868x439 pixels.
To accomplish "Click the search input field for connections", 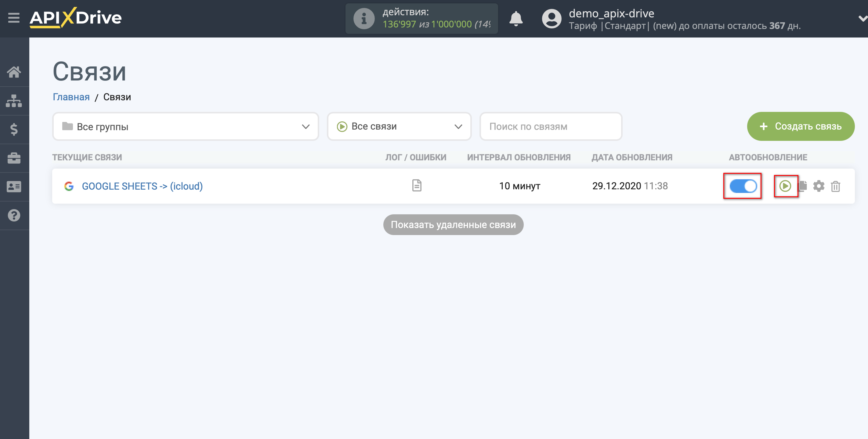I will tap(552, 127).
